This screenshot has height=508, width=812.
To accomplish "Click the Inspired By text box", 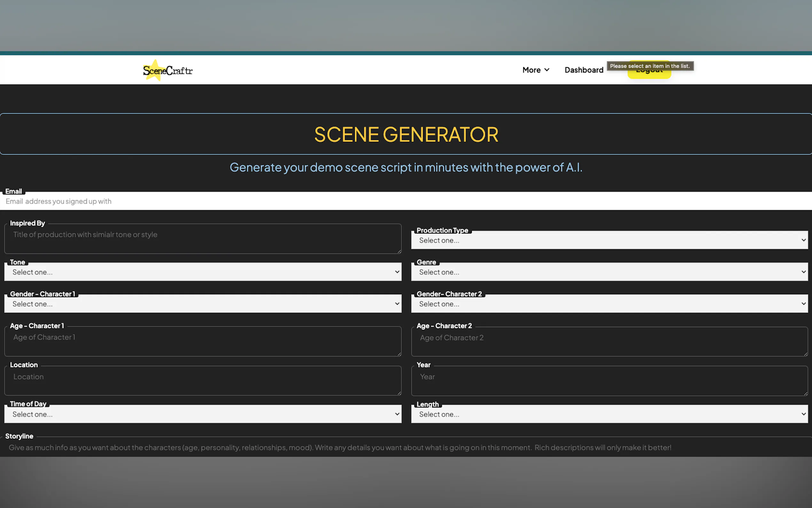I will tap(203, 239).
